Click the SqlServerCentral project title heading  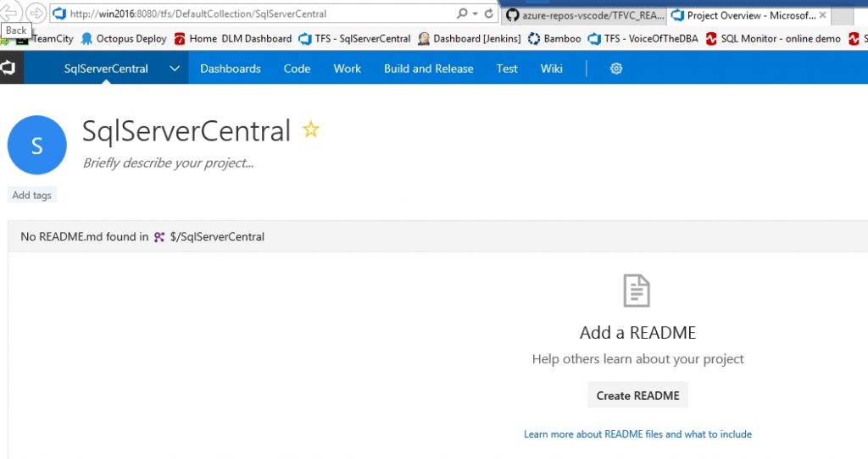186,131
